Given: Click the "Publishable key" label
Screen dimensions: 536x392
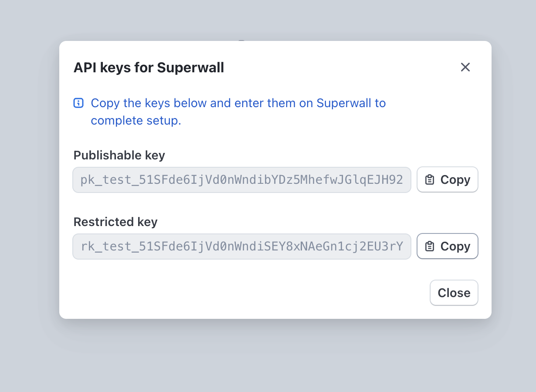Looking at the screenshot, I should 119,155.
